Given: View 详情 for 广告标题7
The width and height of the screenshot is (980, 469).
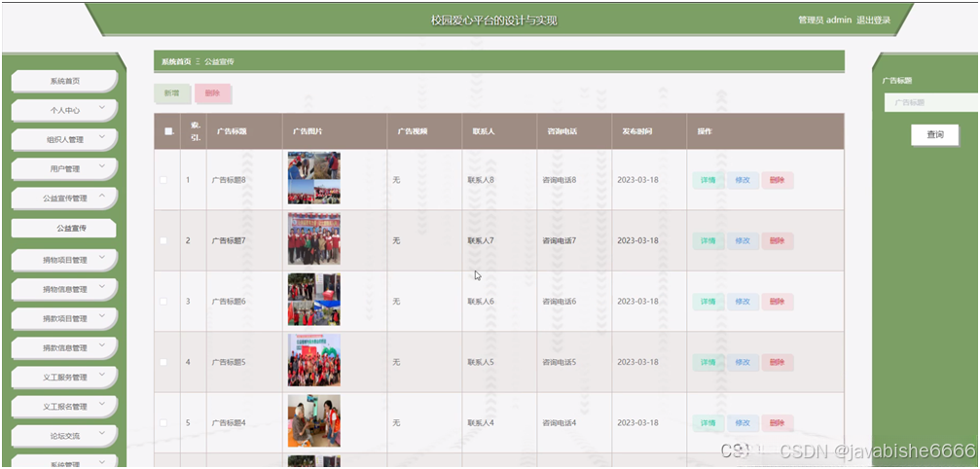Looking at the screenshot, I should coord(708,241).
